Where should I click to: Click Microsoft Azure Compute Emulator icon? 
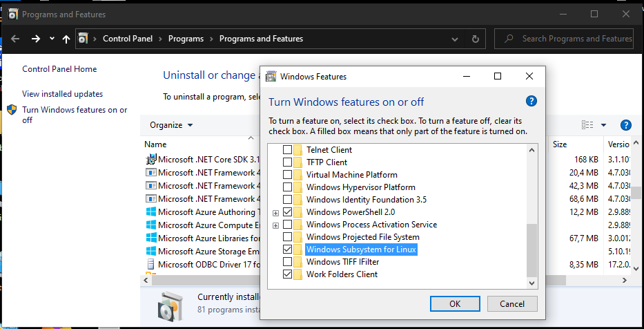pyautogui.click(x=152, y=225)
